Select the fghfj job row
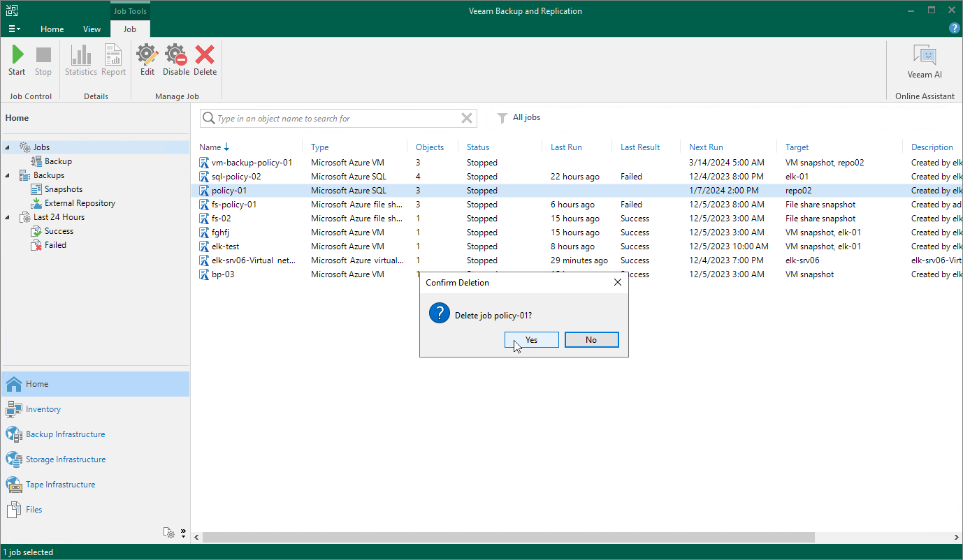The image size is (963, 560). [577, 233]
